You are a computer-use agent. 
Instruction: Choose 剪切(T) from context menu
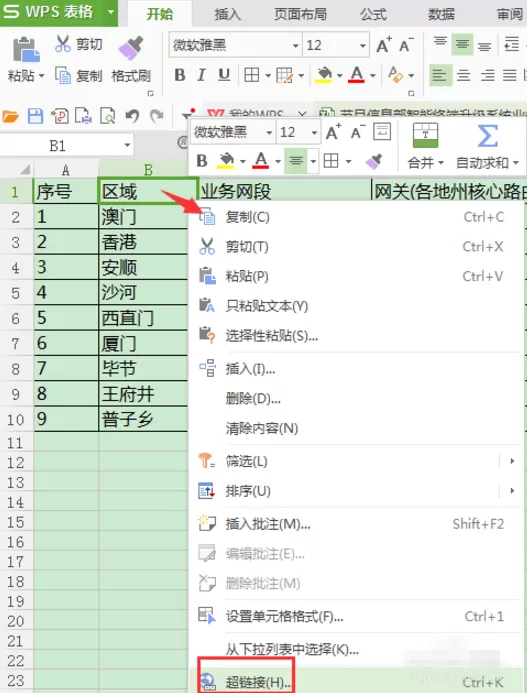click(356, 247)
